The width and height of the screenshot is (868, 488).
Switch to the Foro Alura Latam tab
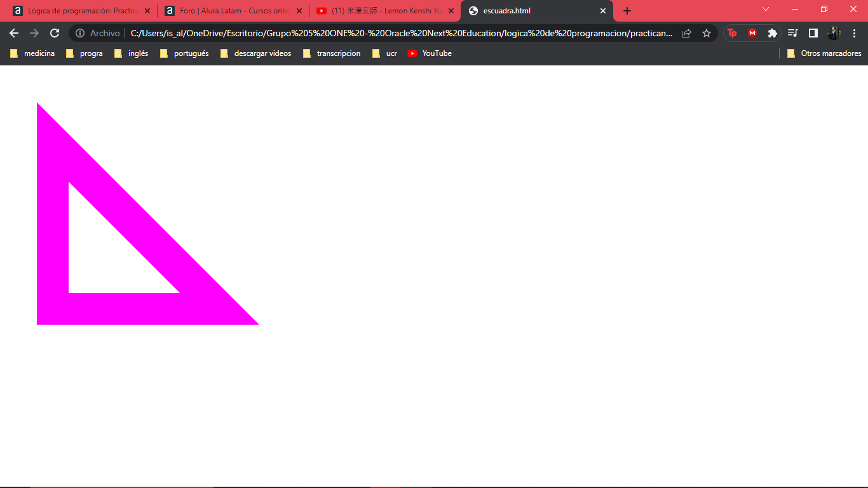pyautogui.click(x=233, y=11)
